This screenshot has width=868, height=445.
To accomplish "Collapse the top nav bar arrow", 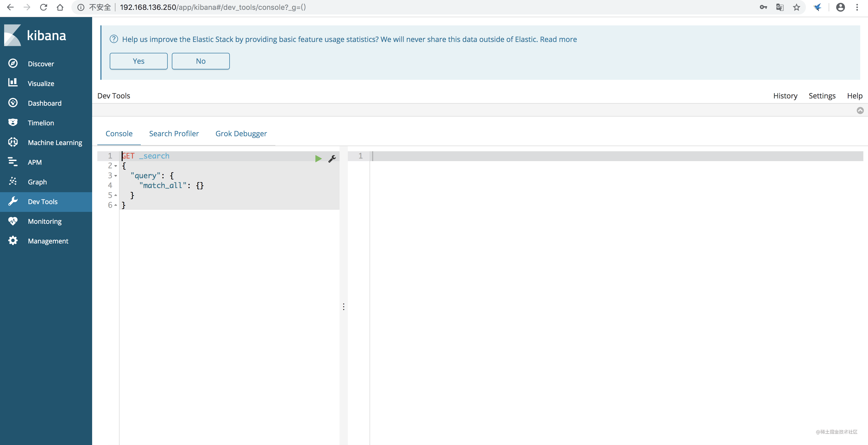I will tap(860, 110).
